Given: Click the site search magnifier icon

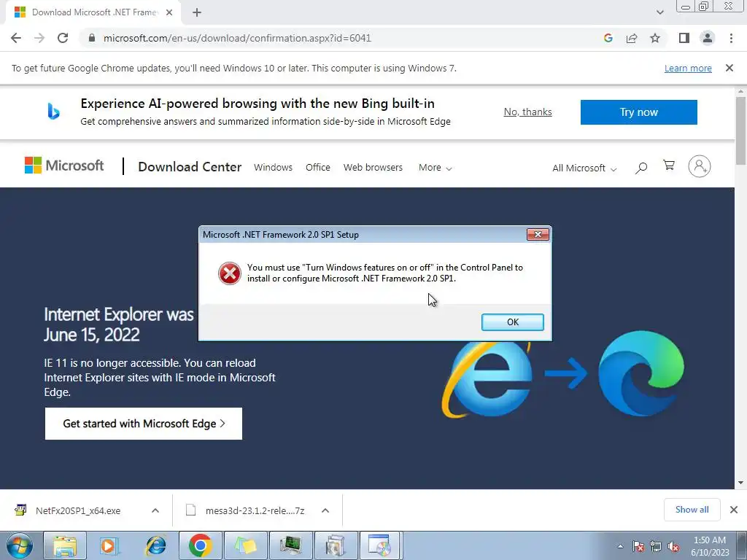Looking at the screenshot, I should click(x=641, y=168).
